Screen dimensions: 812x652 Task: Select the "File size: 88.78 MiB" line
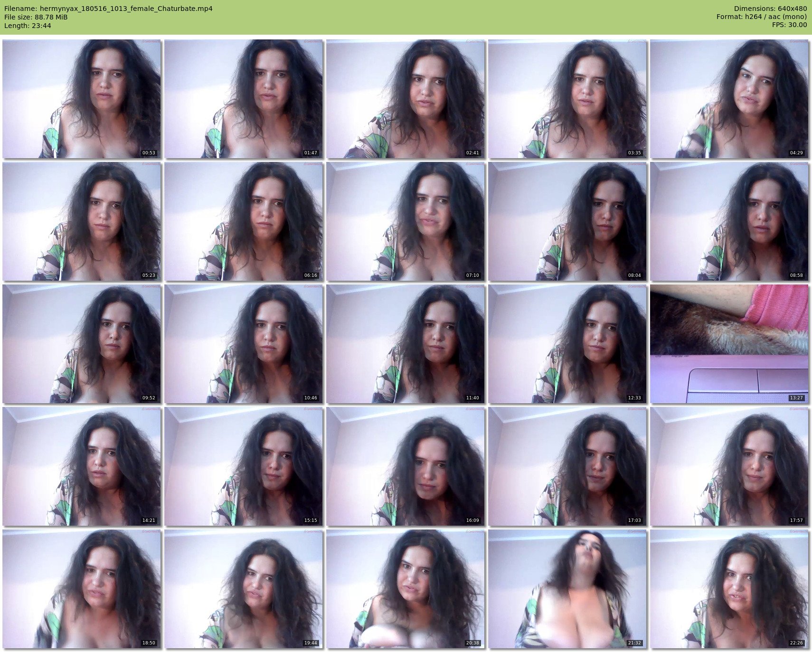[36, 17]
